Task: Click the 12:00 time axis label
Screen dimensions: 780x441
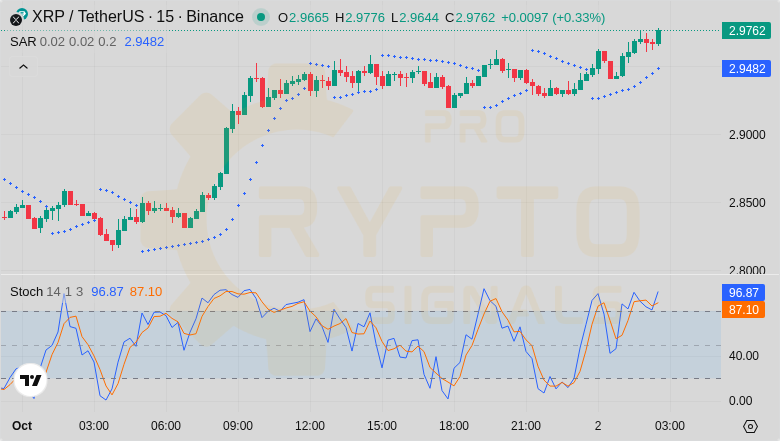Action: click(310, 426)
